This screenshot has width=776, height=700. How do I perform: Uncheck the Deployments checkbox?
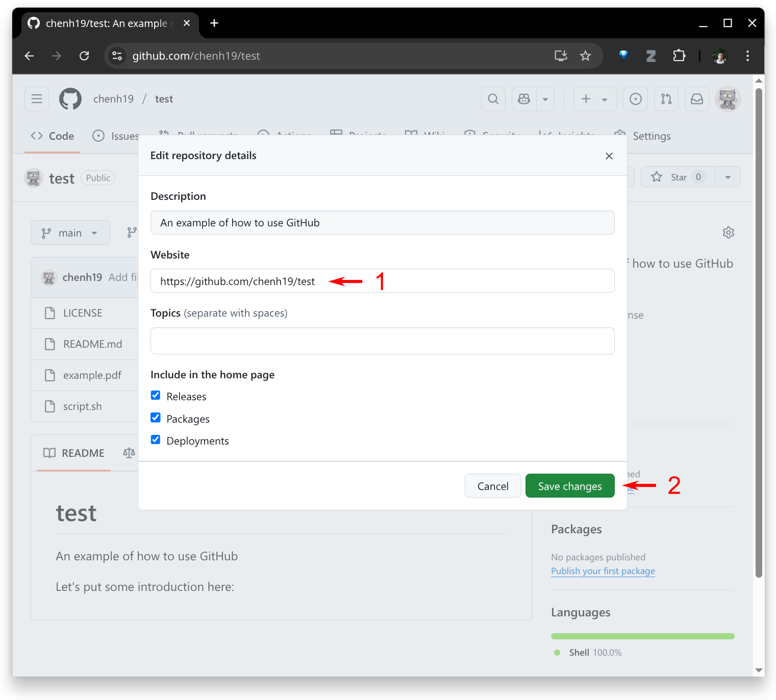(x=156, y=439)
